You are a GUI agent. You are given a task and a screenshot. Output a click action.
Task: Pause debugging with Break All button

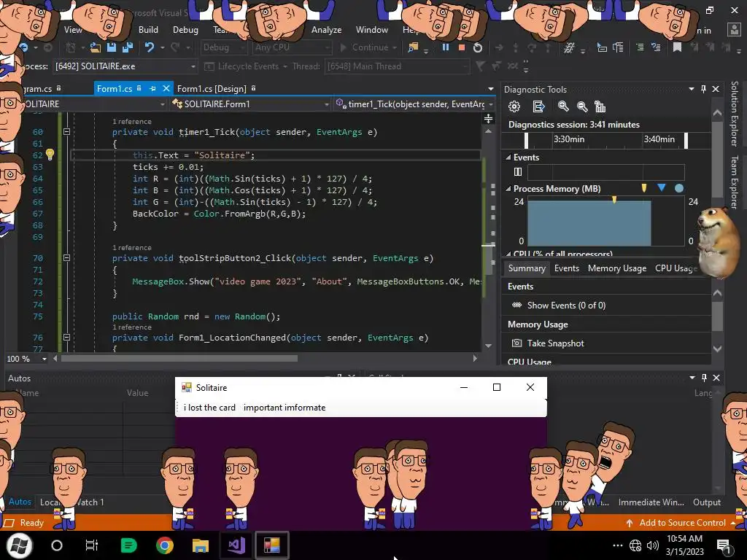pyautogui.click(x=446, y=47)
